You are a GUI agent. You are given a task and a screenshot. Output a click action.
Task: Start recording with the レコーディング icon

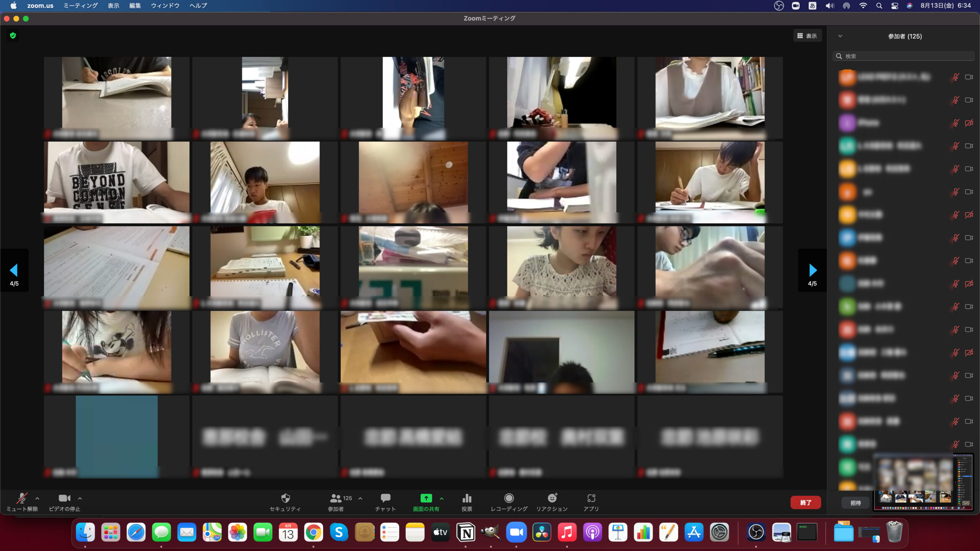point(509,498)
